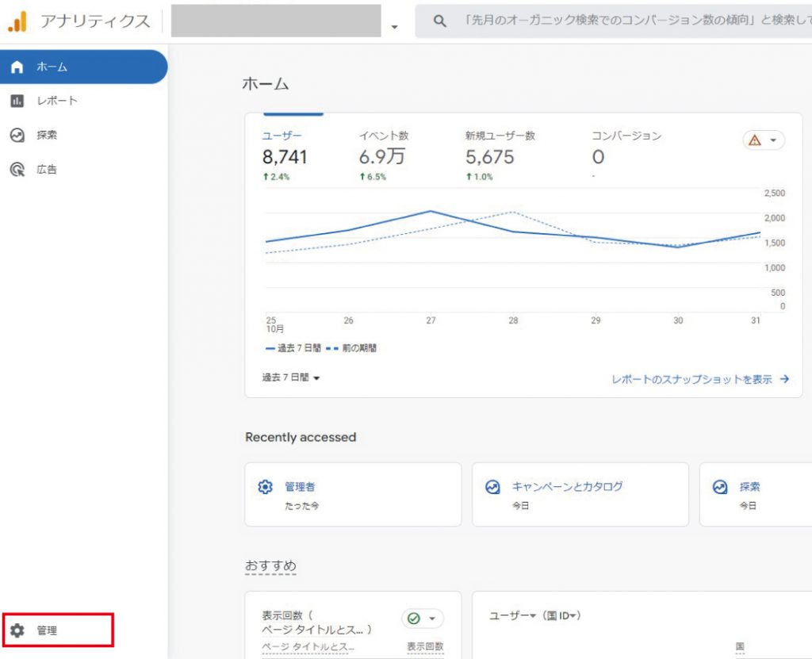The width and height of the screenshot is (812, 659).
Task: Click the 国 column header
Action: point(740,646)
